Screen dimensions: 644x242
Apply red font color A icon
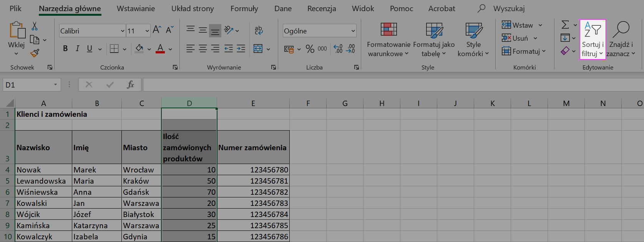(161, 48)
